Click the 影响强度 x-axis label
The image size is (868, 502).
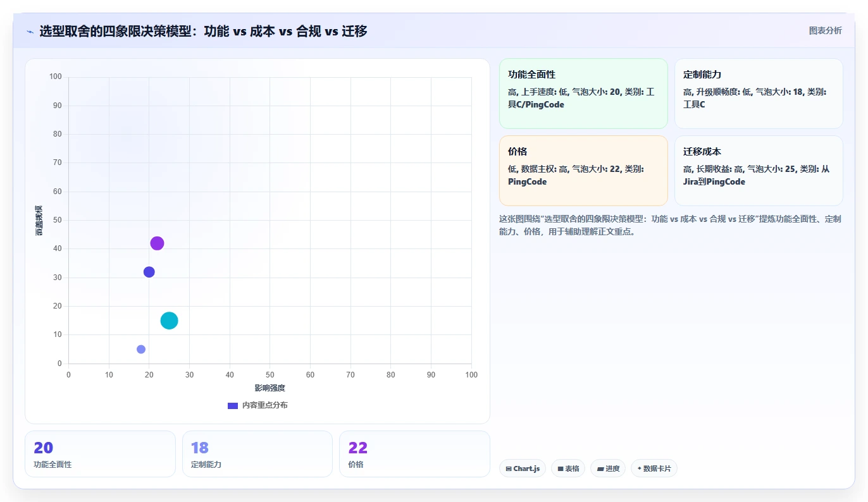270,388
